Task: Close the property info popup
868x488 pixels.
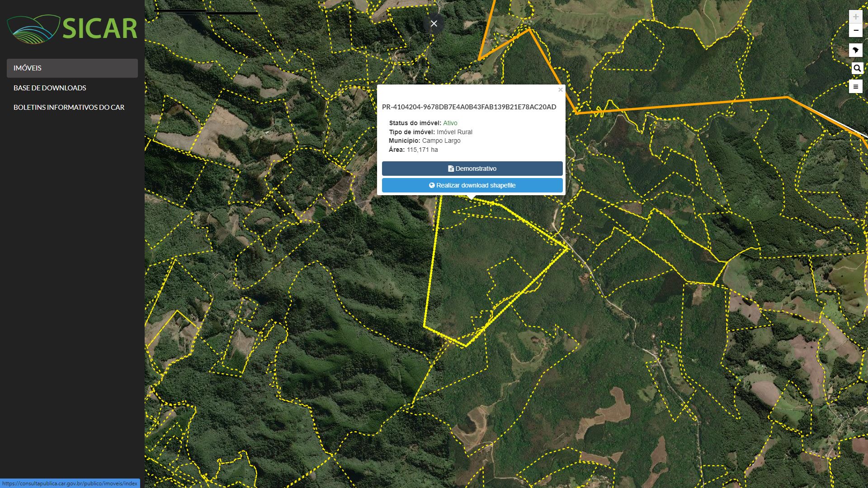Action: click(x=560, y=89)
